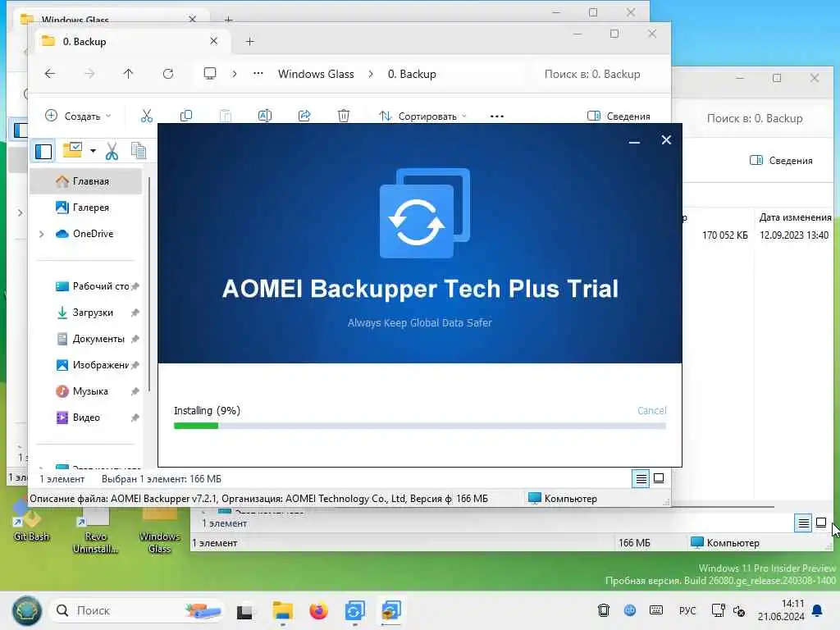Open the dropdown arrow next to folder icon
This screenshot has width=840, height=630.
(x=93, y=151)
